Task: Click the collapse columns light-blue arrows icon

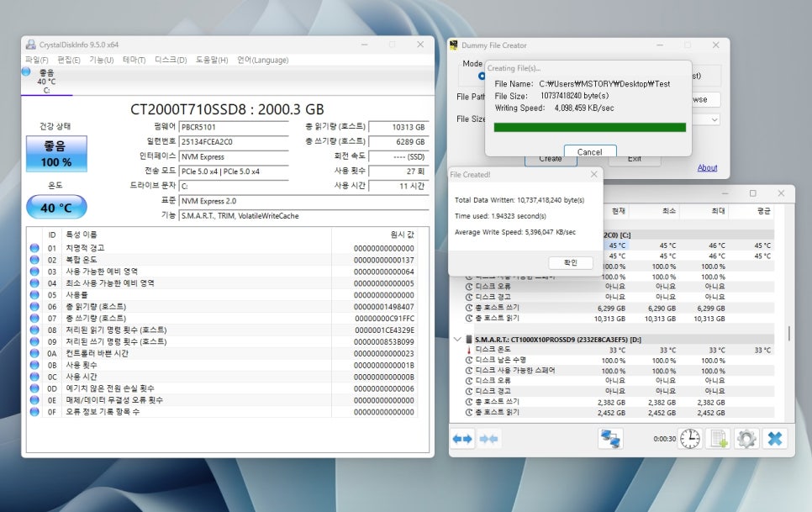Action: pos(489,439)
